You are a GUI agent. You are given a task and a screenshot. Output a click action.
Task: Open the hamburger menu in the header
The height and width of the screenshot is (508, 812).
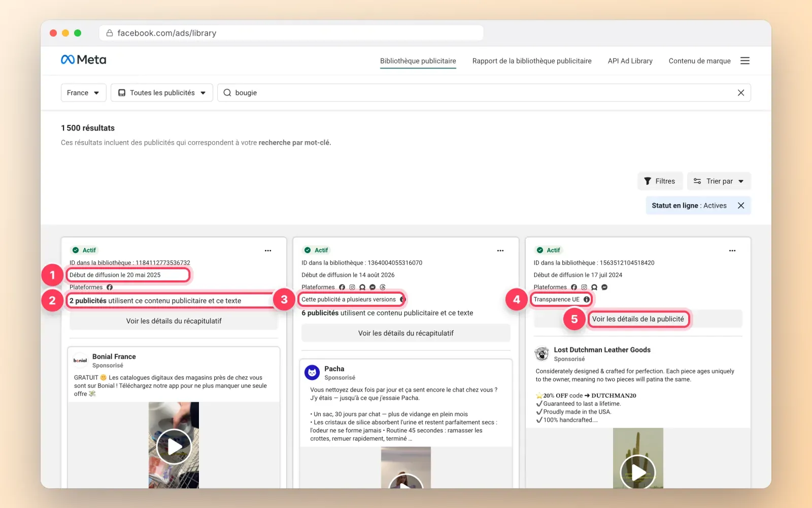click(745, 61)
